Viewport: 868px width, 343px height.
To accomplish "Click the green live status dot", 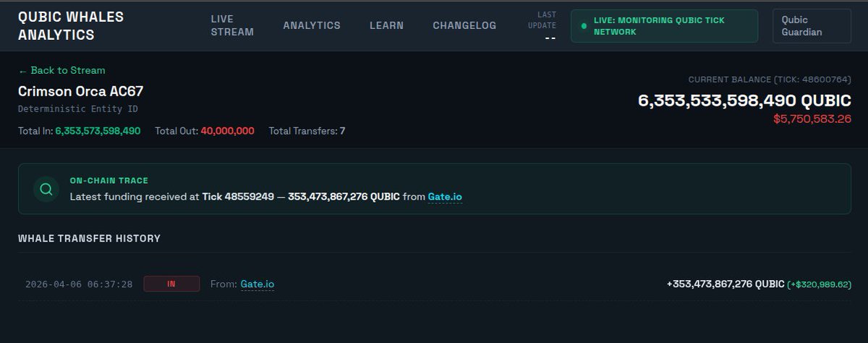I will (x=583, y=26).
